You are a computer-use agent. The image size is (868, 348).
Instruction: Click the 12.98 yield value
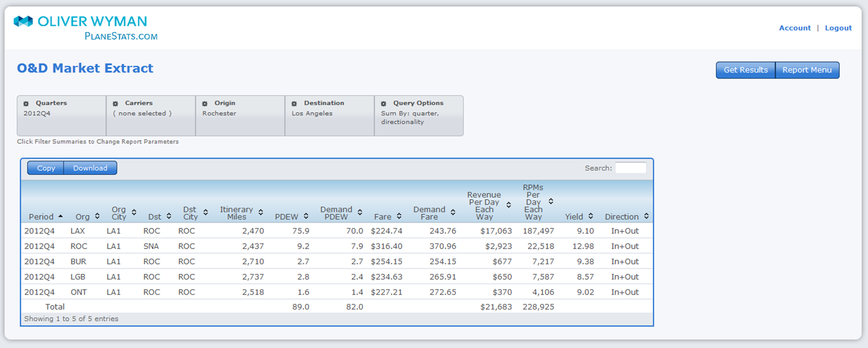pos(583,246)
